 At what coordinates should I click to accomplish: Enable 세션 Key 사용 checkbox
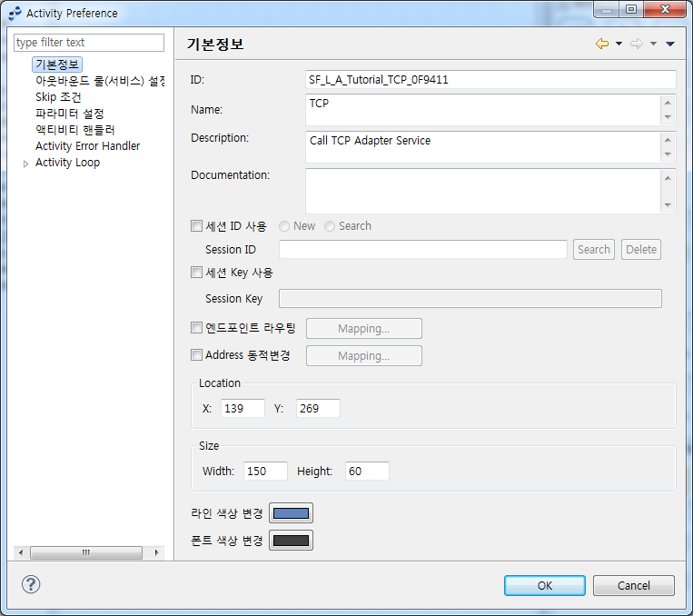196,272
